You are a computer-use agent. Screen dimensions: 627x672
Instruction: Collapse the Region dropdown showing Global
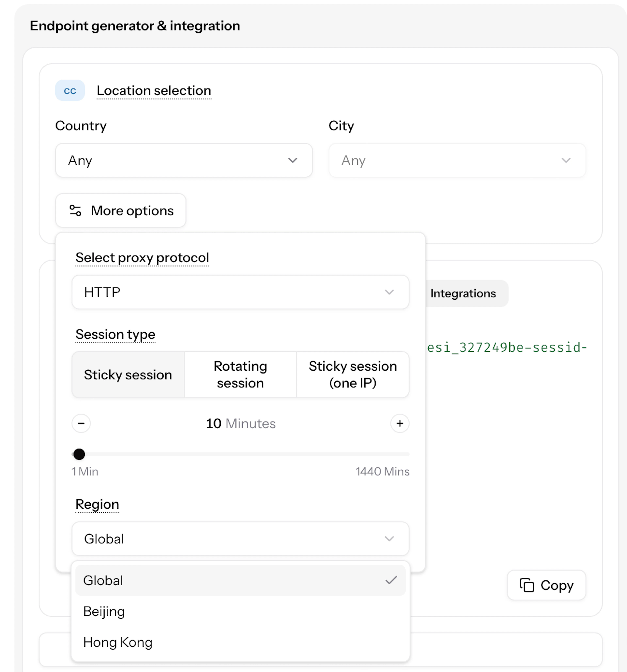[x=241, y=539]
